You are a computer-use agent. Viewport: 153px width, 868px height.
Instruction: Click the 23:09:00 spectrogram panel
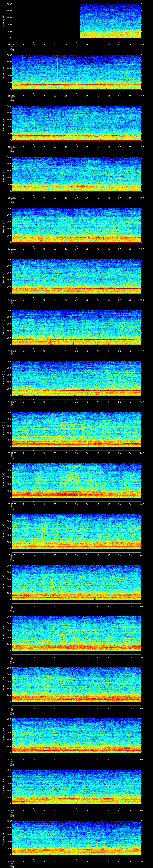(x=77, y=276)
